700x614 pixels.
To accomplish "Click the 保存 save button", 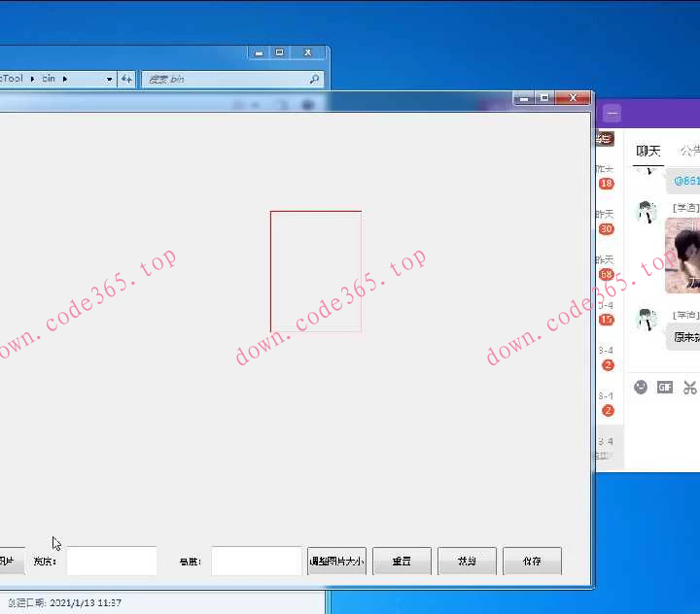I will (x=532, y=561).
